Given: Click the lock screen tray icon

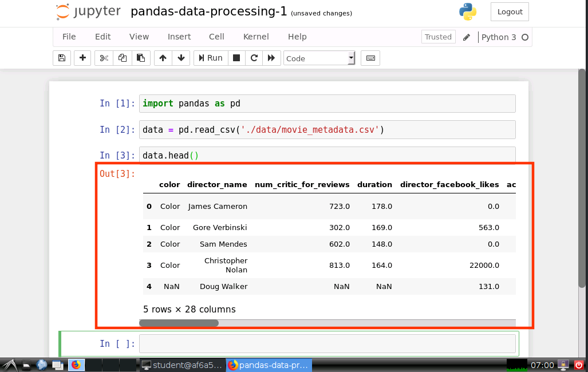Looking at the screenshot, I should 563,365.
